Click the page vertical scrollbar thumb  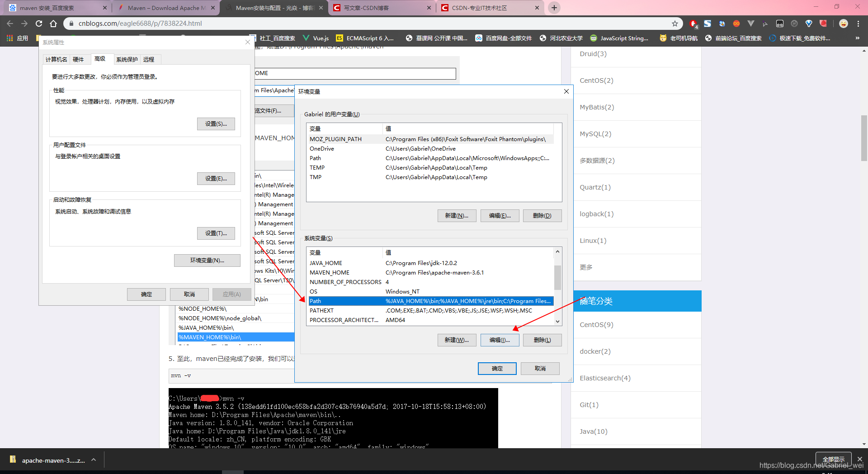click(864, 138)
